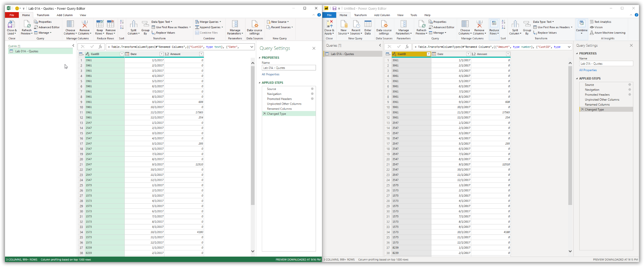Open New Source dropdown in the Excel editor
Viewport: 644px width, 267px height.
[x=278, y=22]
